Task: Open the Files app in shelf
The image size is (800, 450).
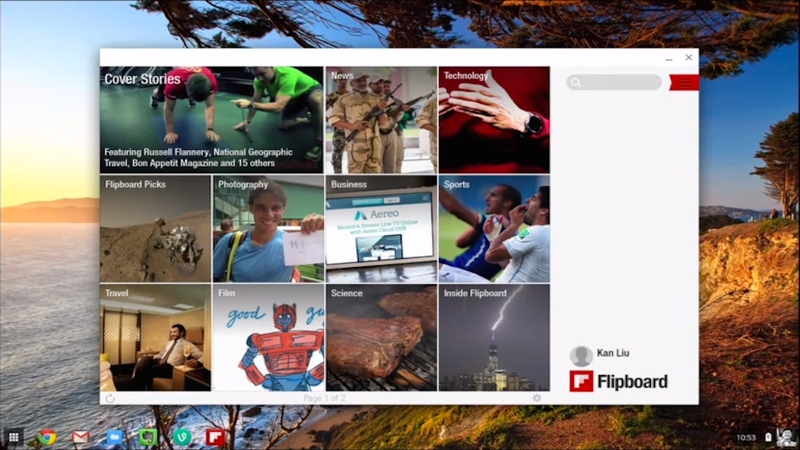Action: (115, 437)
